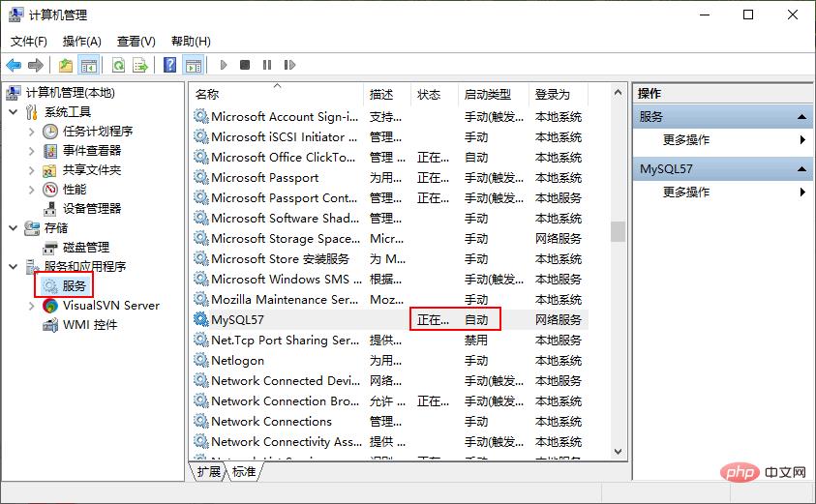Toggle the show/hide console tree icon
Viewport: 816px width, 504px height.
89,65
